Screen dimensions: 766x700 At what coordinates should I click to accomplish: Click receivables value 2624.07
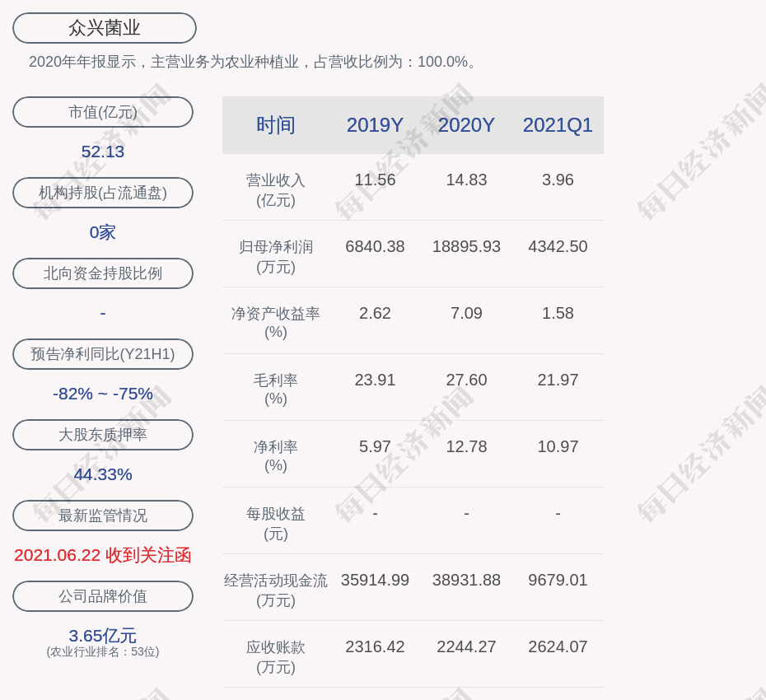coord(558,646)
